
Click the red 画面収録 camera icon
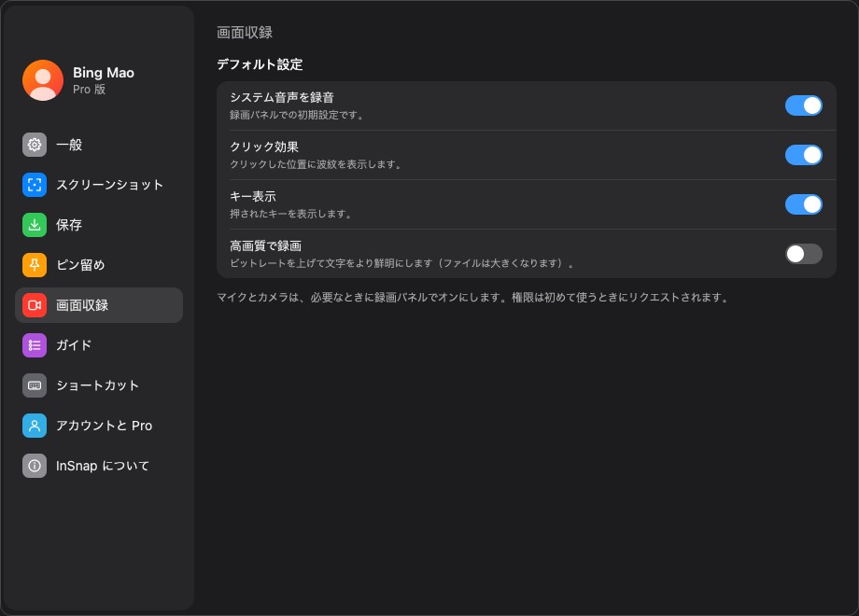point(35,305)
